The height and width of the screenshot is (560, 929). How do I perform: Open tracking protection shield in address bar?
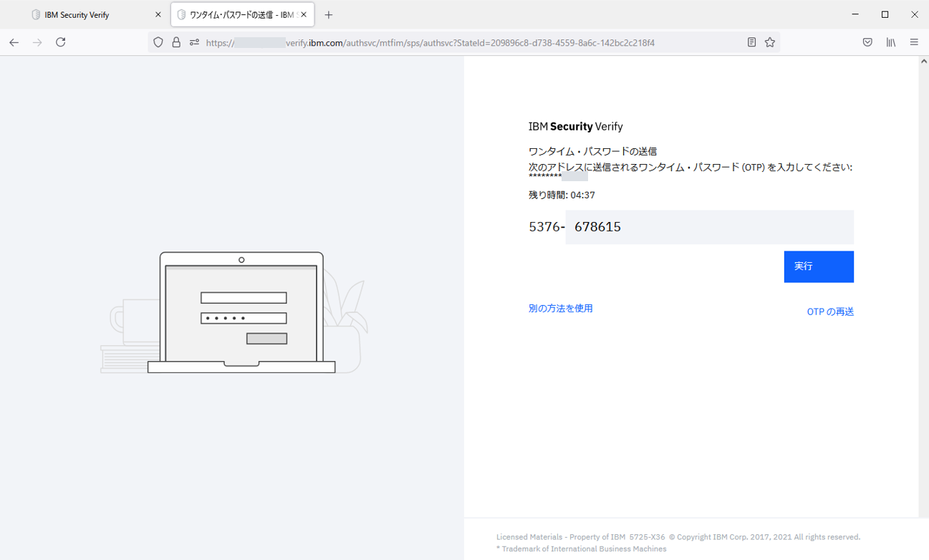159,42
